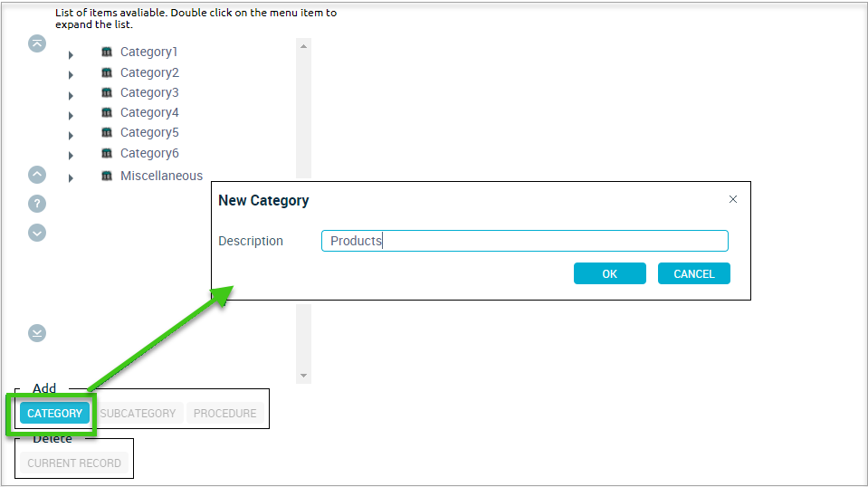Click the Category2 building icon

tap(107, 72)
